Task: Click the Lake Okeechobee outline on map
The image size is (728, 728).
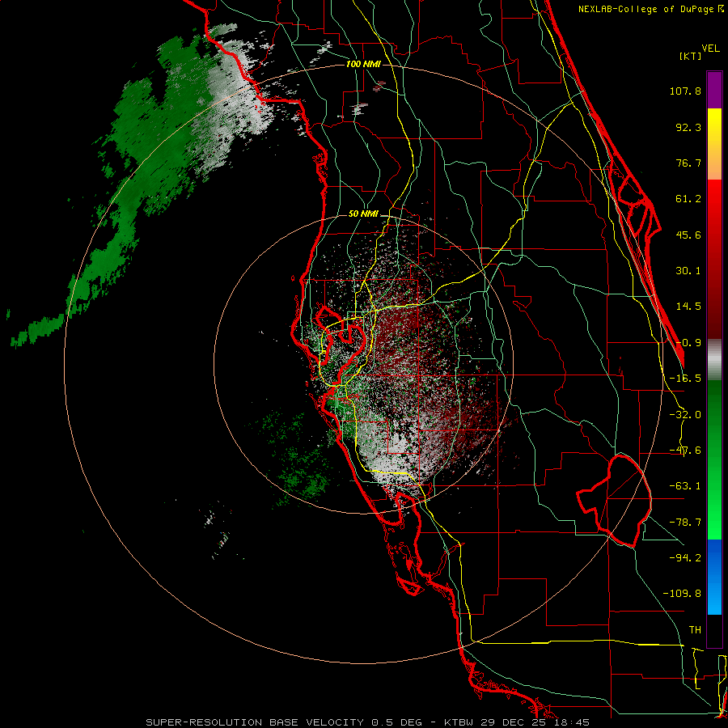Action: (x=614, y=501)
